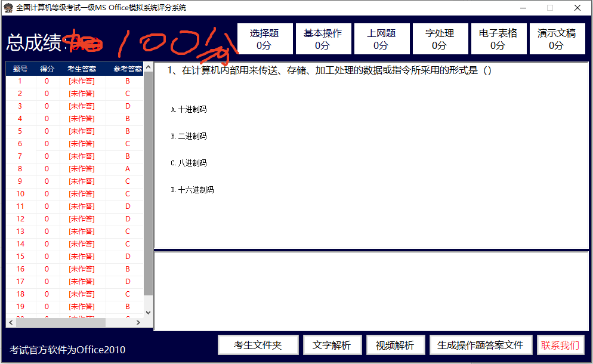Screen dimensions: 593x364
Task: Click 生成操作题答案文件 button
Action: click(x=481, y=345)
